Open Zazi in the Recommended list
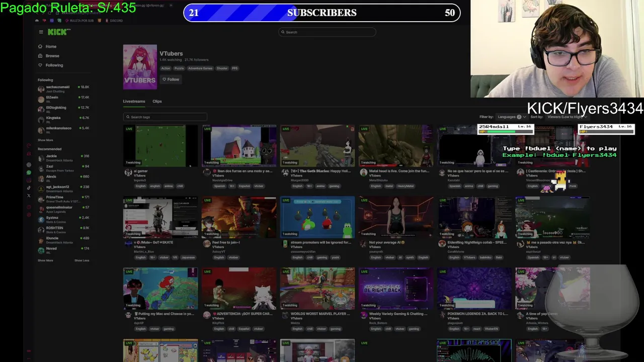The width and height of the screenshot is (644, 362). pyautogui.click(x=64, y=168)
